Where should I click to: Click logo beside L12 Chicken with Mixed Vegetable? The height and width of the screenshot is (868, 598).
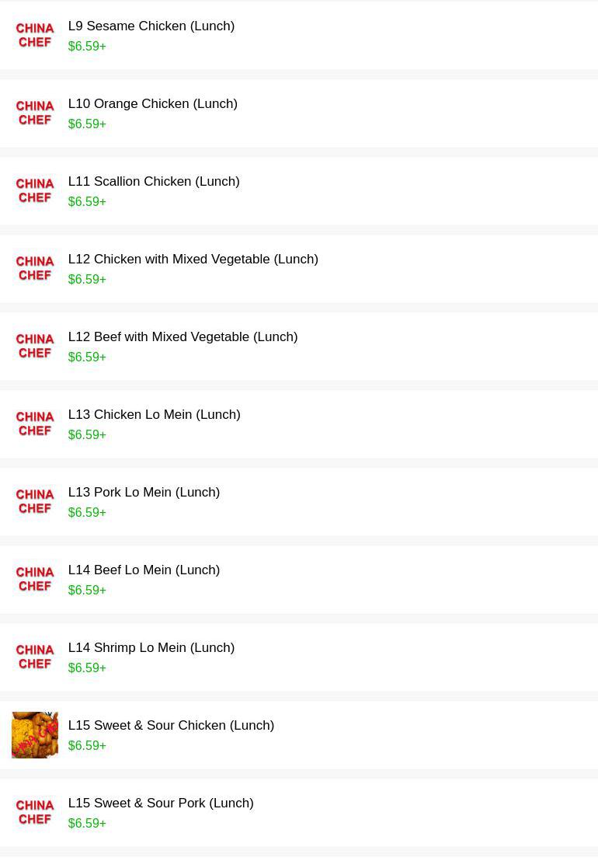[x=35, y=269]
